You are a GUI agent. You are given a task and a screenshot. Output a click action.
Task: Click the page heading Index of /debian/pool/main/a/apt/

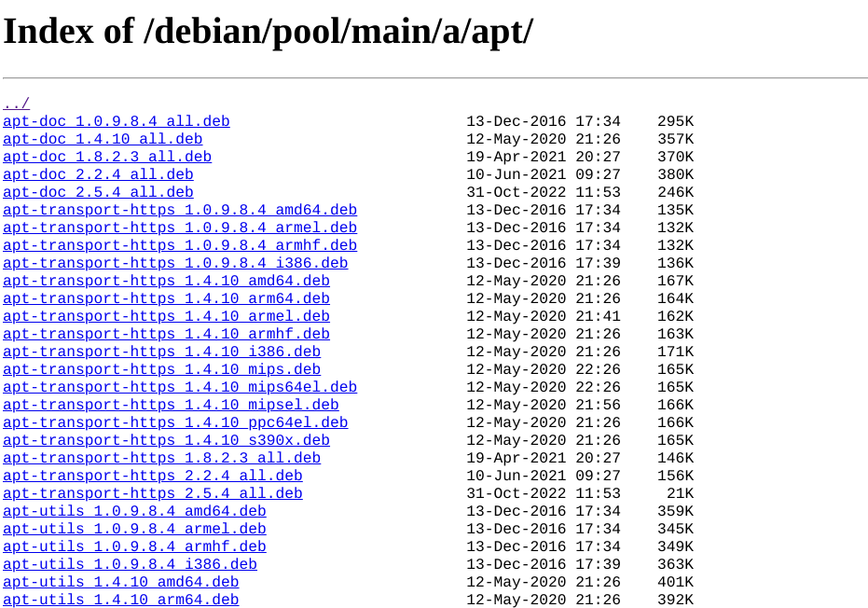[x=268, y=31]
